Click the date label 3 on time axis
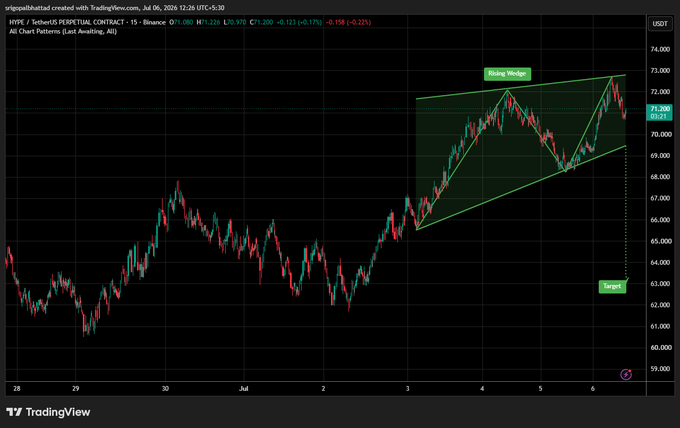The image size is (680, 428). [407, 389]
